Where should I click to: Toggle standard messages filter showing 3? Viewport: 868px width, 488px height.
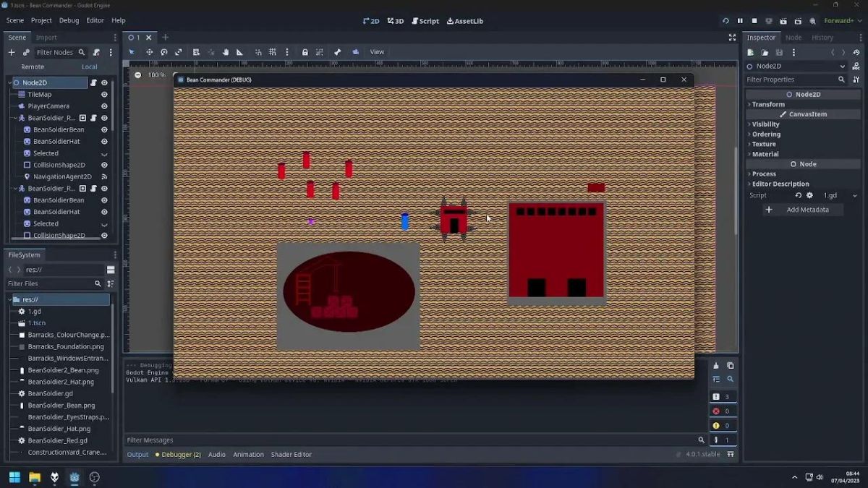coord(723,396)
